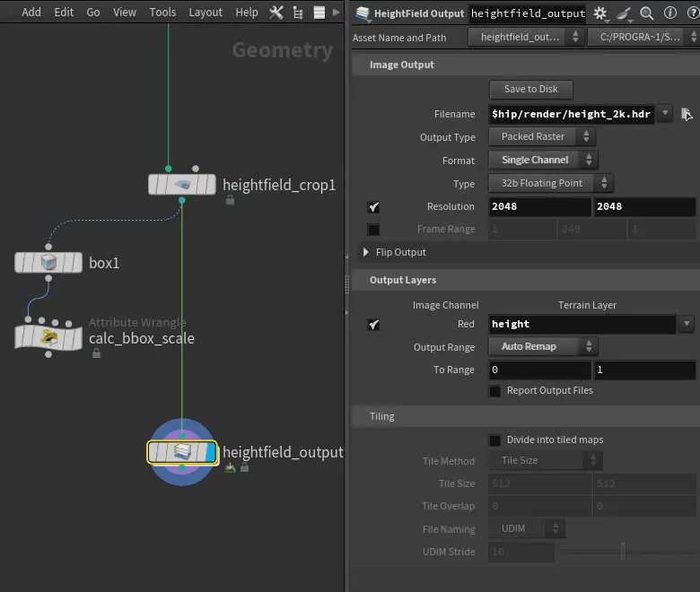Open the parameter gear settings menu
Screen dimensions: 700x592
pyautogui.click(x=600, y=13)
